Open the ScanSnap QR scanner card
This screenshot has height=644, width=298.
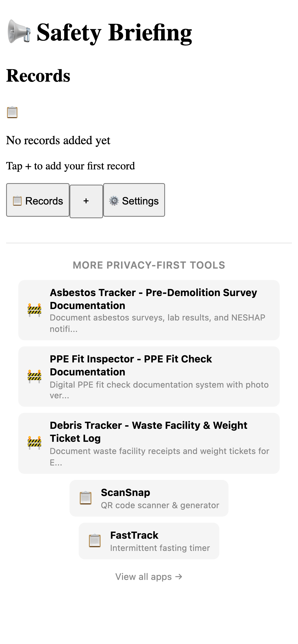click(x=149, y=498)
